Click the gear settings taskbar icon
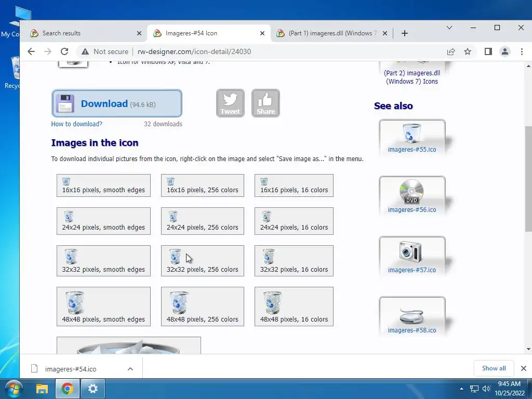The height and width of the screenshot is (399, 532). 92,389
